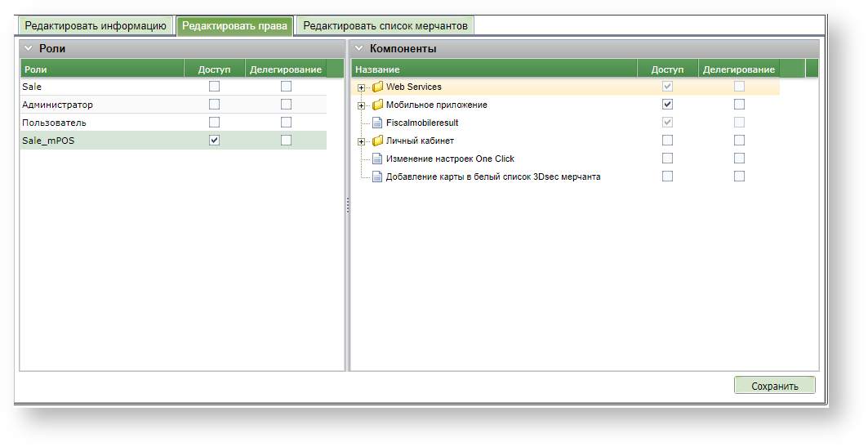Click the Изменение настроек One Click document icon
The height and width of the screenshot is (447, 868).
377,159
